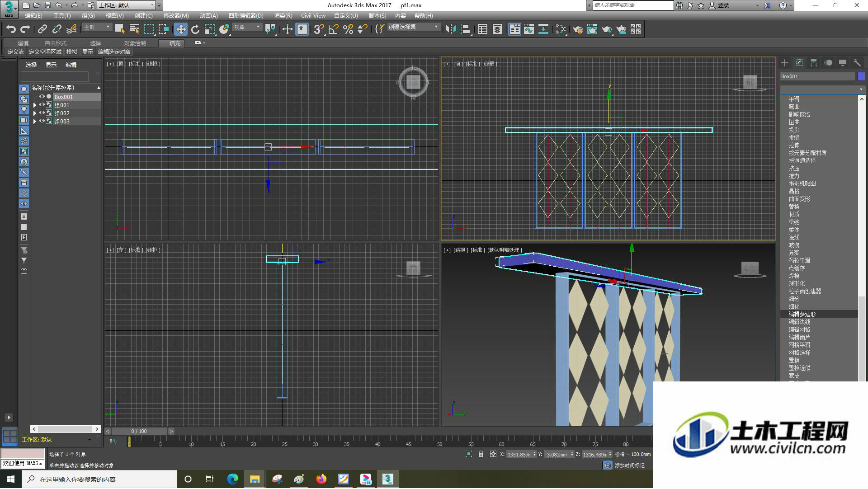Click the Unlink selection icon
This screenshot has width=868, height=489.
(x=57, y=29)
